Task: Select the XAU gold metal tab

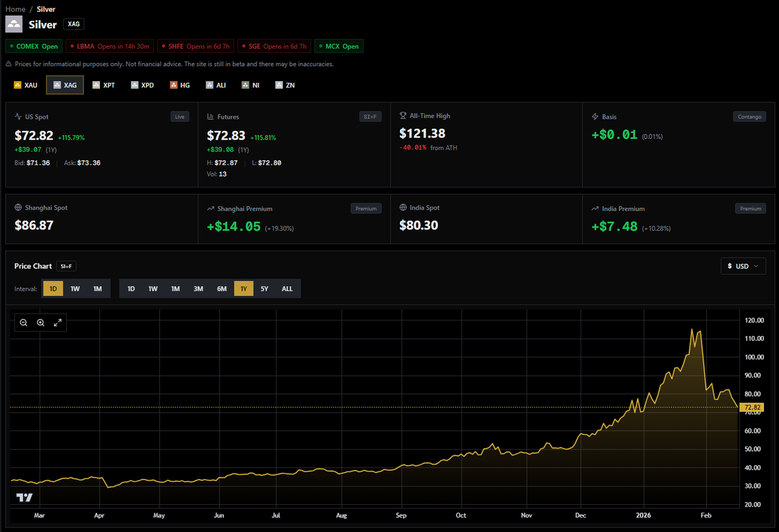Action: [x=25, y=85]
